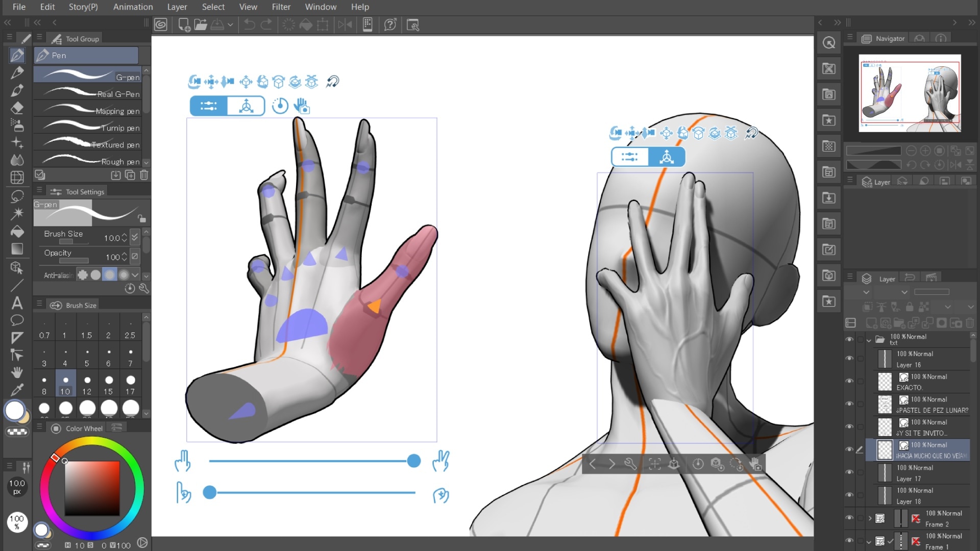Select the Textured pen sub tool
This screenshot has height=551, width=980.
click(x=88, y=144)
